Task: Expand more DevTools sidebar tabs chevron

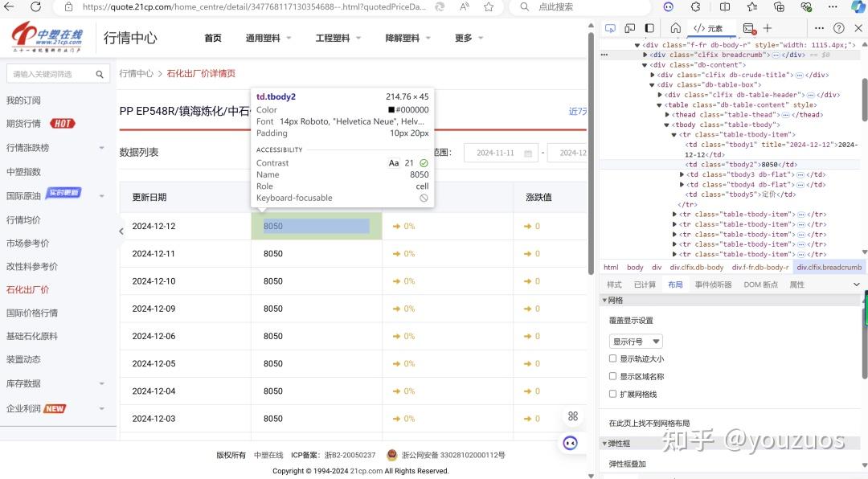Action: (857, 285)
